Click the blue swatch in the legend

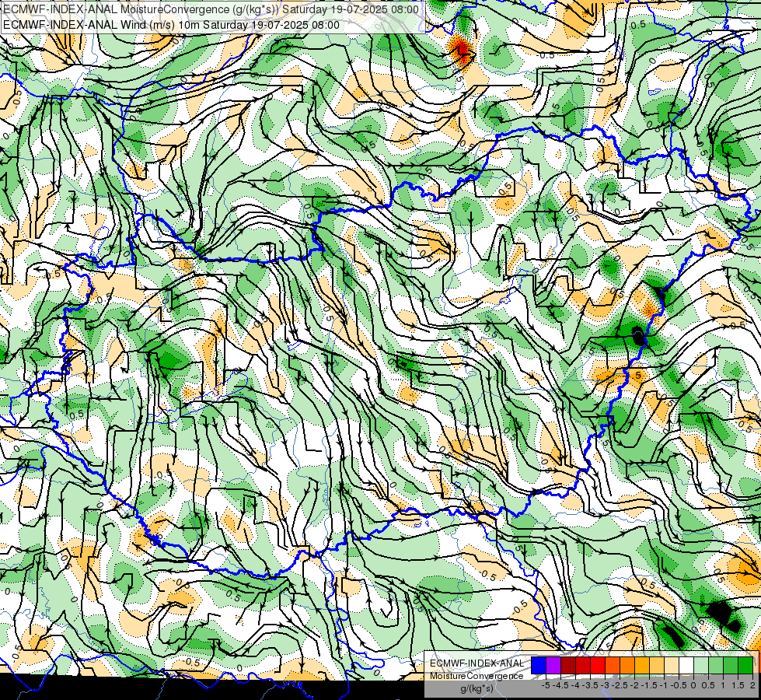(x=539, y=665)
